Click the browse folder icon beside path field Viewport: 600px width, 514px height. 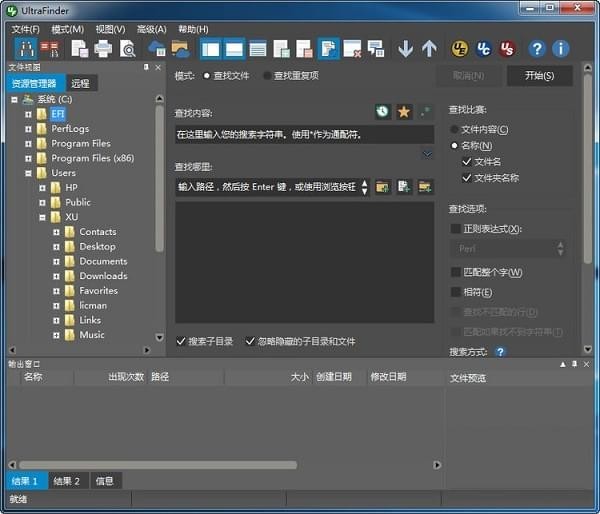point(382,187)
